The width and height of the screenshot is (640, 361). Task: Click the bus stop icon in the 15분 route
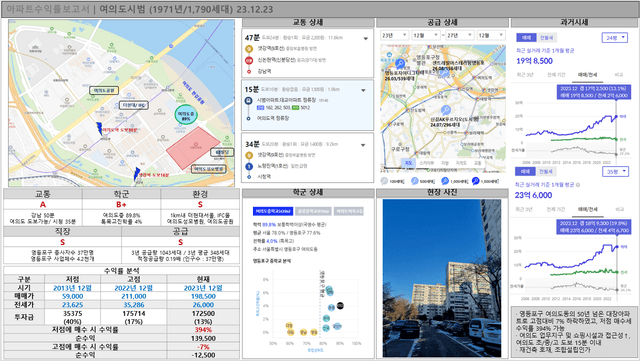249,100
